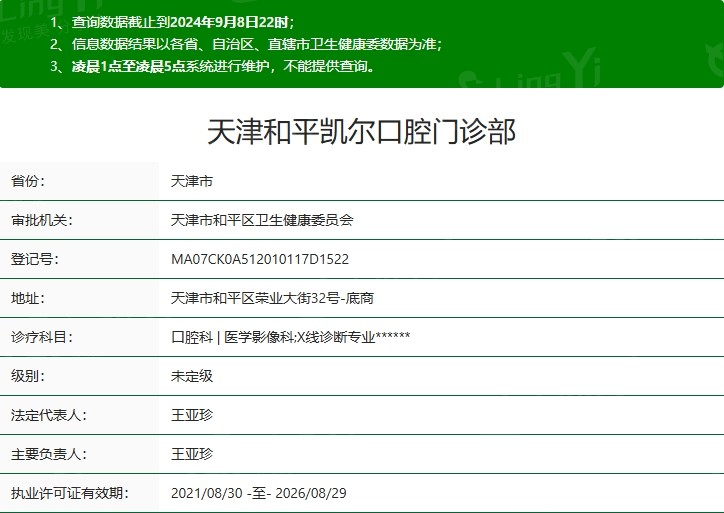Select validity dates 2021/08/30 -至- 2026/08/29
The width and height of the screenshot is (724, 513).
259,493
